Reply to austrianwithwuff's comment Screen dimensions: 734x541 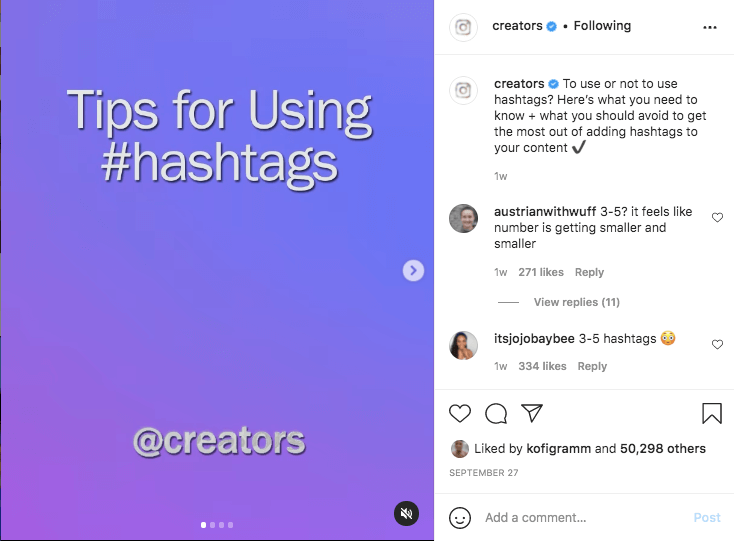click(589, 272)
